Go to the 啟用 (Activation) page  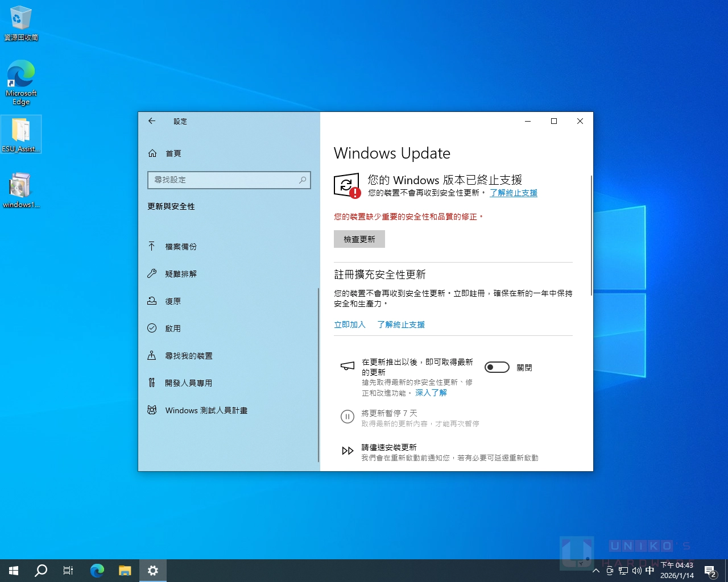coord(173,328)
